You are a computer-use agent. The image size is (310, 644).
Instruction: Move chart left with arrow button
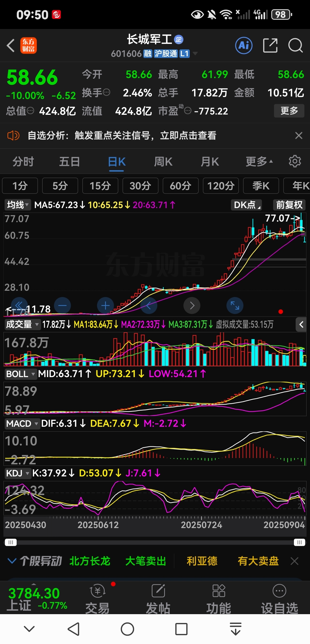point(149,305)
